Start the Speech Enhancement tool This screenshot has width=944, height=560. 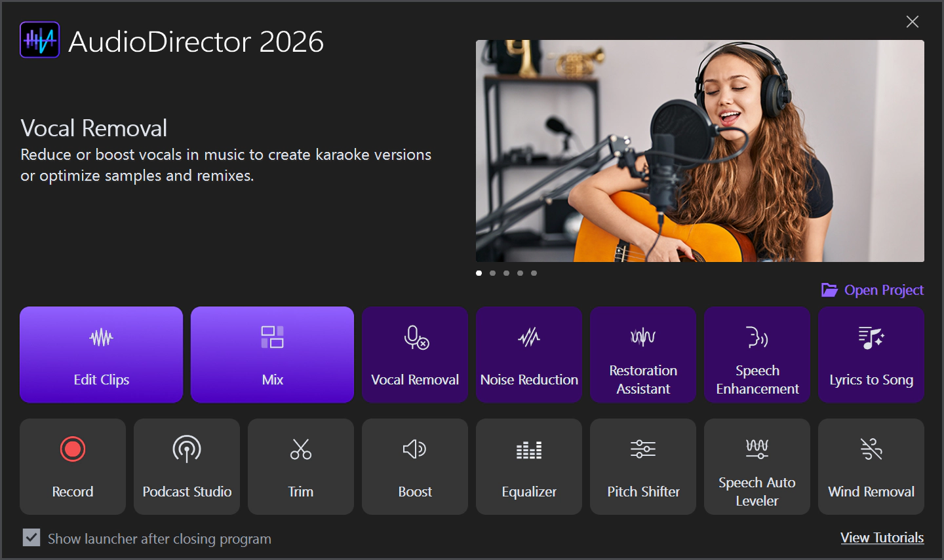coord(757,354)
